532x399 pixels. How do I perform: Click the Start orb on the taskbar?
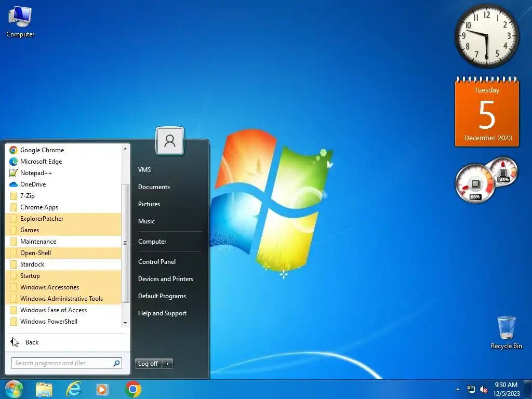[x=14, y=389]
